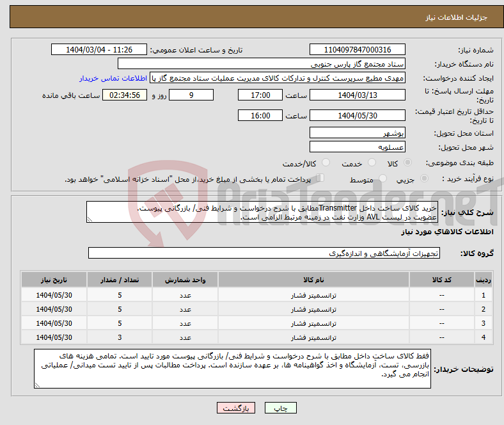This screenshot has width=504, height=425.
Task: Click the تاریخ نیاز column header
Action: coord(54,280)
